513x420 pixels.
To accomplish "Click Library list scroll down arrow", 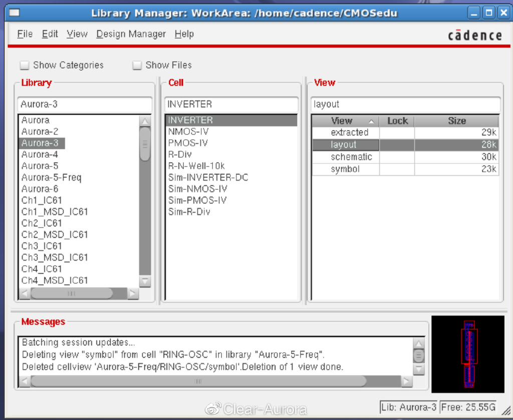I will 145,281.
